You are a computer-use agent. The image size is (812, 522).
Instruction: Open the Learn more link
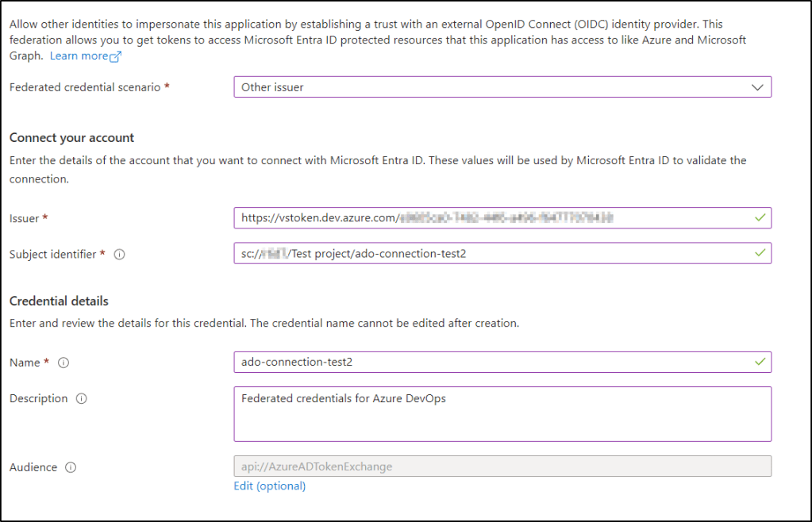pos(79,56)
